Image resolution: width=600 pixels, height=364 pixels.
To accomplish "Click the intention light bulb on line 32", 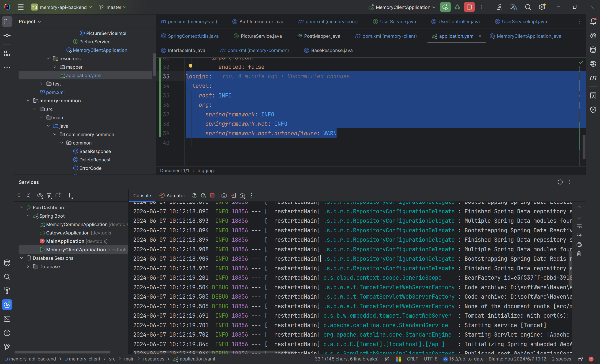I will coord(190,67).
